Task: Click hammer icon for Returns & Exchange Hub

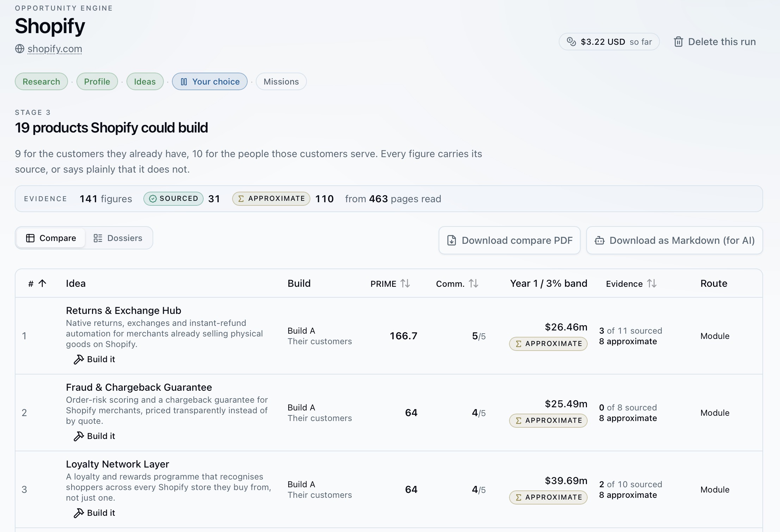Action: click(79, 359)
